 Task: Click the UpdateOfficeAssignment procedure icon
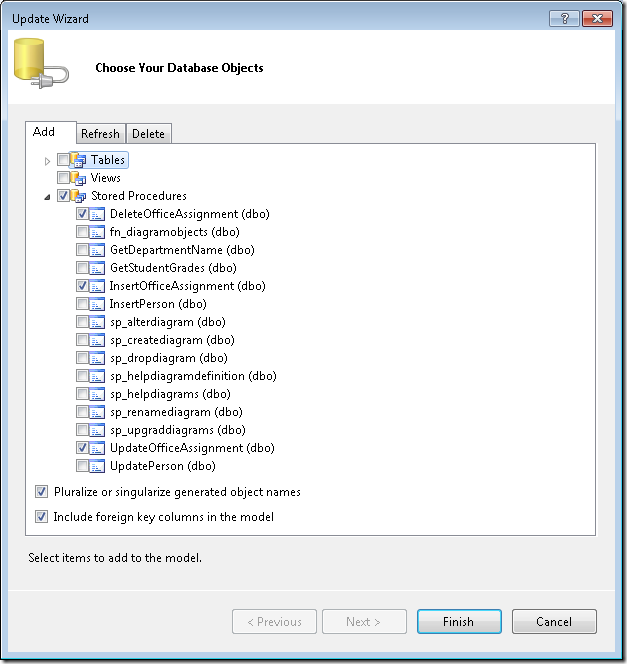[97, 448]
